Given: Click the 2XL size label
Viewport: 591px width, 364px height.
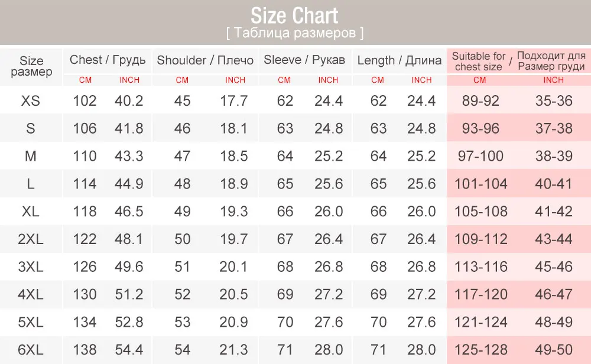Looking at the screenshot, I should tap(31, 239).
